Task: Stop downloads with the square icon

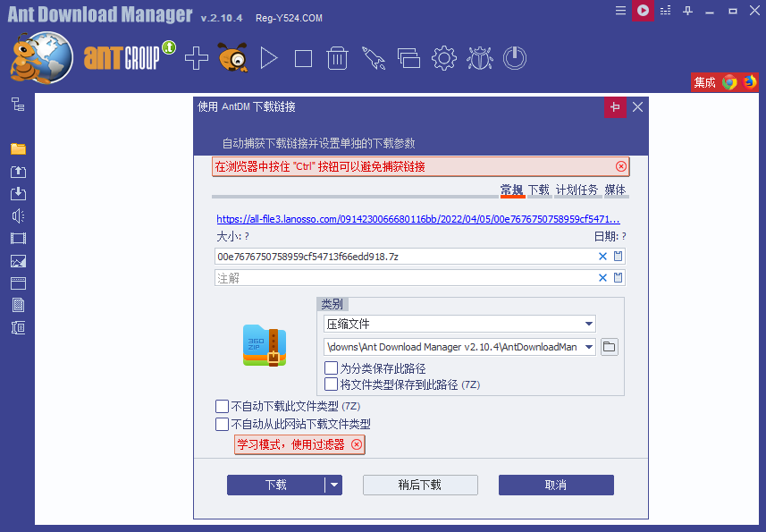Action: tap(303, 59)
